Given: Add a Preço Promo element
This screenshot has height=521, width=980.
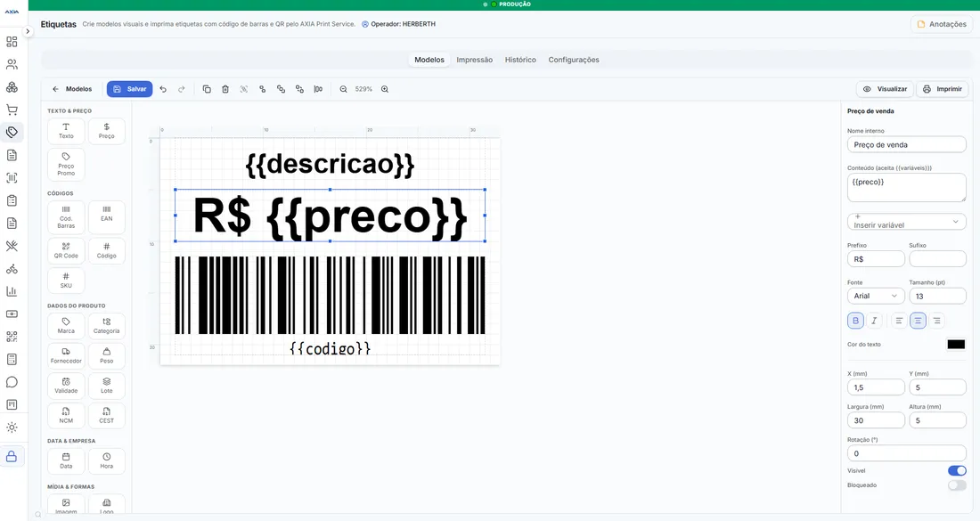Looking at the screenshot, I should coord(66,164).
